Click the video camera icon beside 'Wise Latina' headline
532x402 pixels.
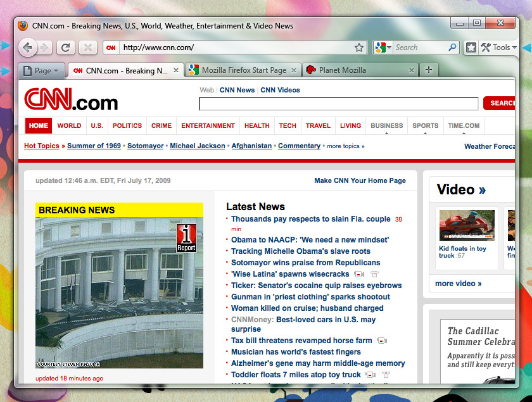359,274
